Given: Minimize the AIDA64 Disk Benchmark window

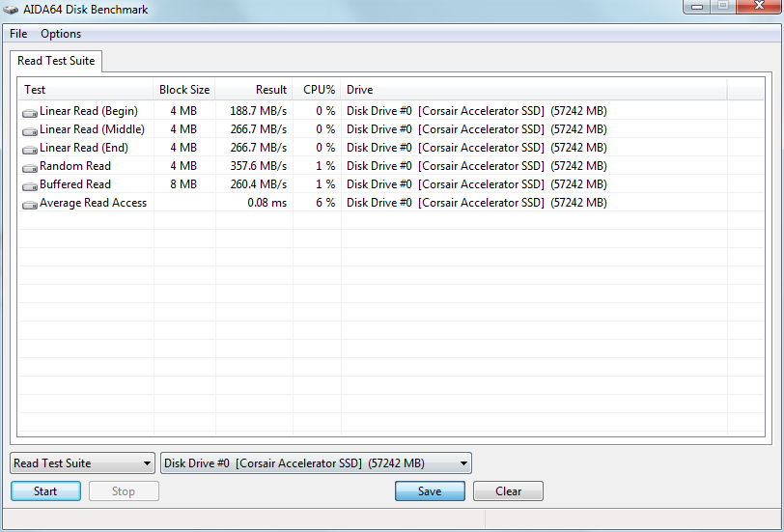Looking at the screenshot, I should (697, 6).
